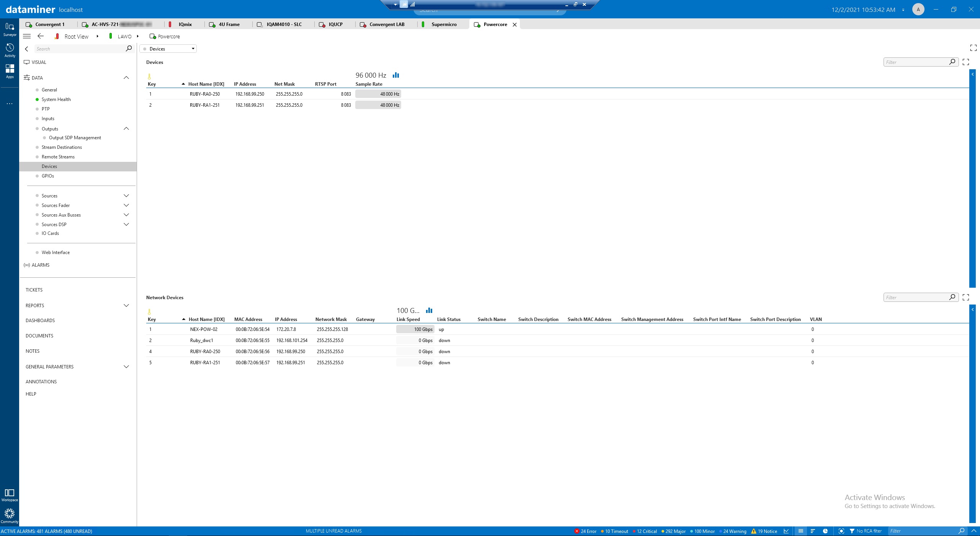980x536 pixels.
Task: Toggle focus view icon in alarm bar
Action: 841,531
